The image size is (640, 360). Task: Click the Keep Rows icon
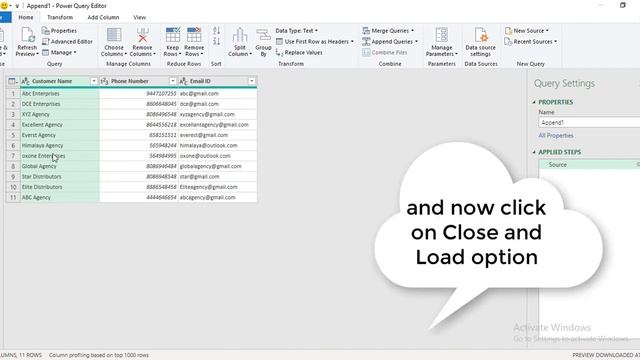pos(172,35)
